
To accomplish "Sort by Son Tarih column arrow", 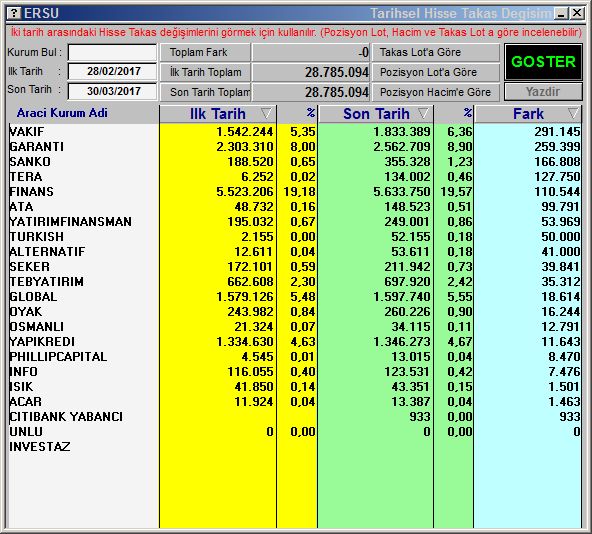I will 423,113.
